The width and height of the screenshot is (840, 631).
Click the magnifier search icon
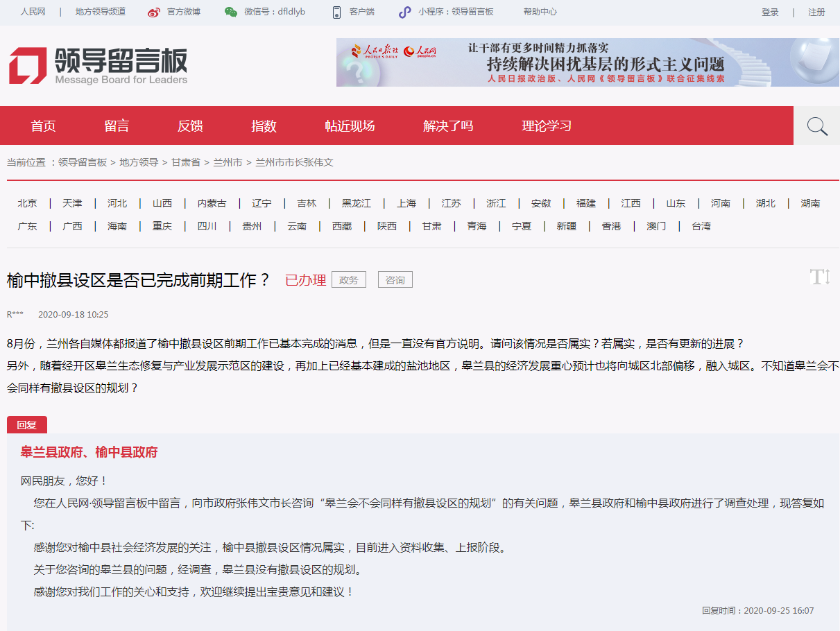click(x=817, y=126)
